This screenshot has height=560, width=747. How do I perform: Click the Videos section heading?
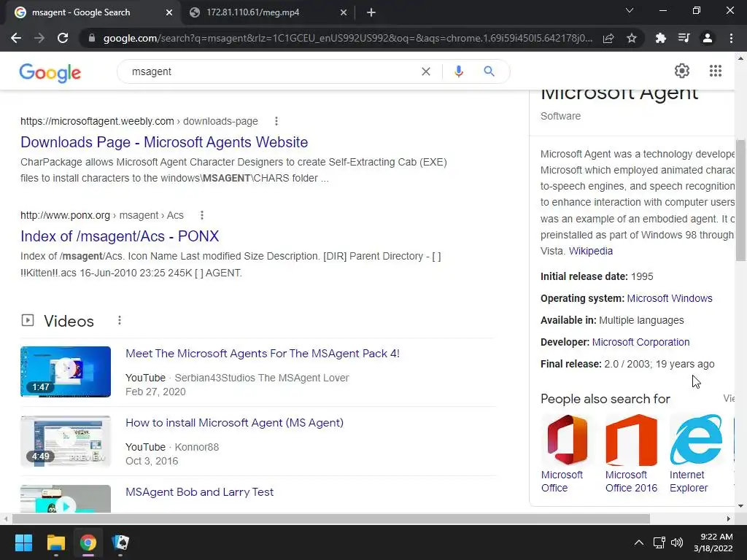click(69, 321)
